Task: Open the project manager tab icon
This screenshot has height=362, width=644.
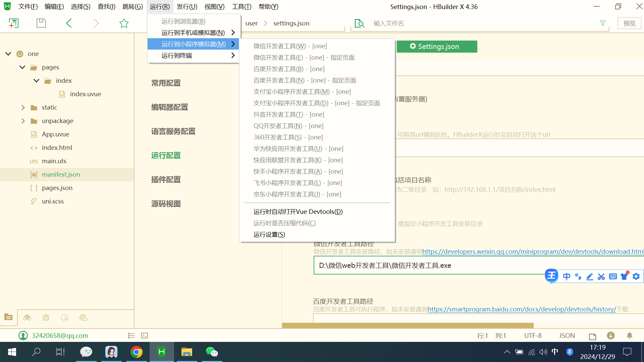Action: (8, 317)
